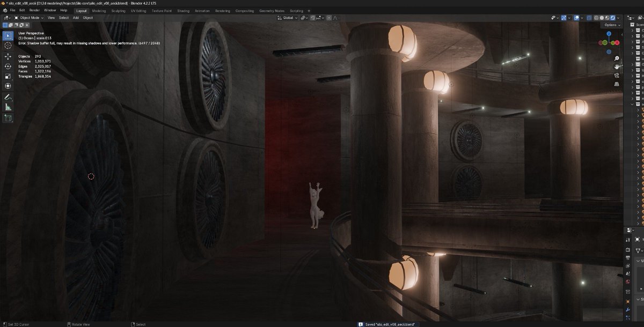The width and height of the screenshot is (644, 327).
Task: Switch to the Geometry Nodes workspace tab
Action: tap(272, 11)
